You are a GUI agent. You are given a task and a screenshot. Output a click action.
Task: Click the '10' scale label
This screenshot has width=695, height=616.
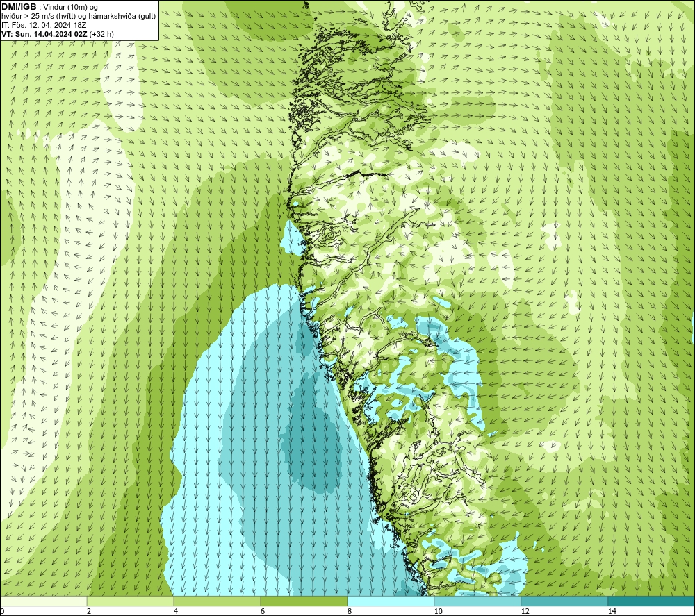pyautogui.click(x=439, y=611)
